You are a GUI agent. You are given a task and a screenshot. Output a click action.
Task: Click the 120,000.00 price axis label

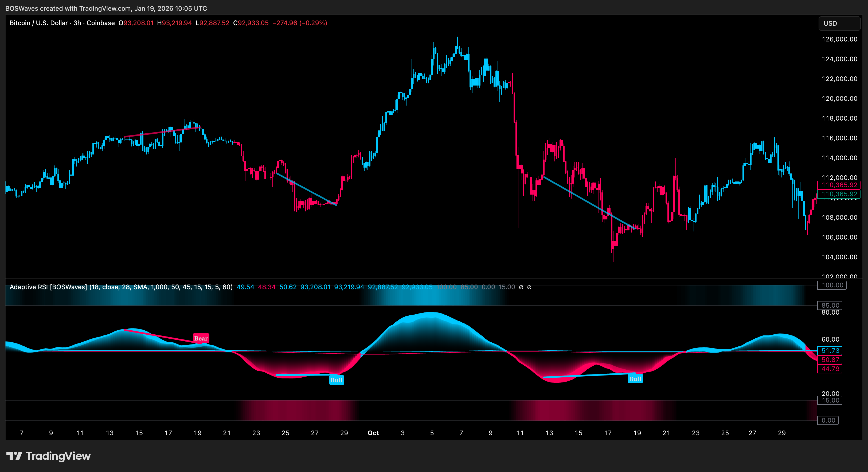click(839, 98)
